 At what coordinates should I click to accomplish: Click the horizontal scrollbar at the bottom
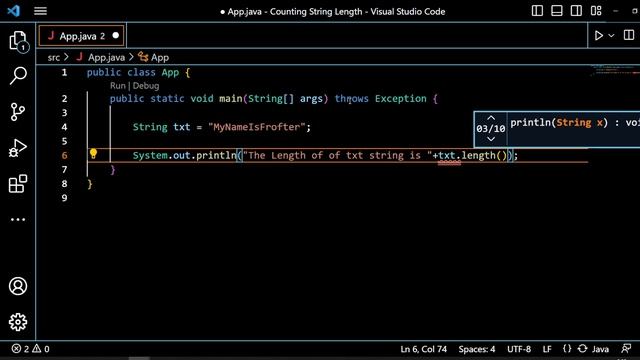pyautogui.click(x=140, y=358)
